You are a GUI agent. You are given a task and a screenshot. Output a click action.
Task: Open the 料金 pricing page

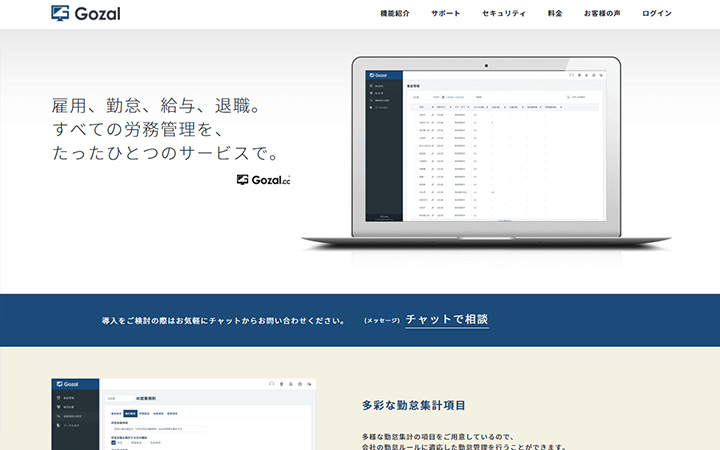click(x=555, y=13)
